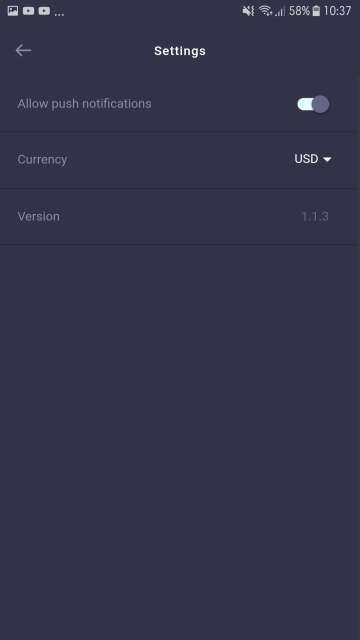Image resolution: width=360 pixels, height=640 pixels.
Task: Open the gallery notification icon in status bar
Action: [13, 11]
